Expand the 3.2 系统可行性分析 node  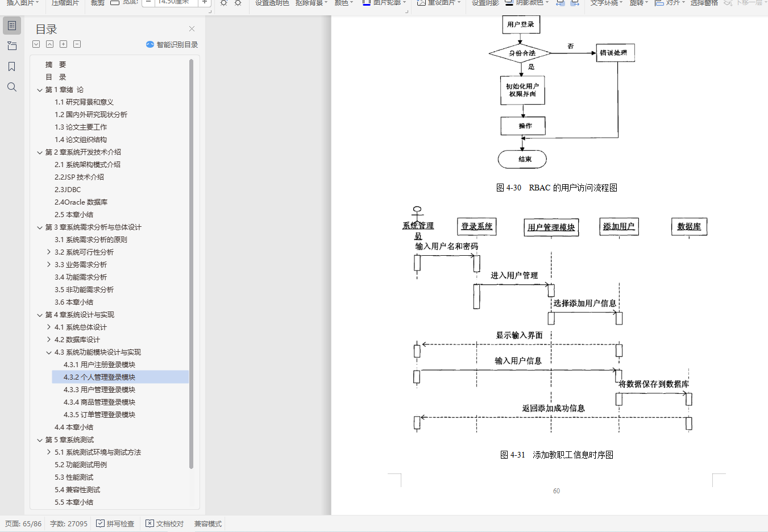click(x=49, y=252)
